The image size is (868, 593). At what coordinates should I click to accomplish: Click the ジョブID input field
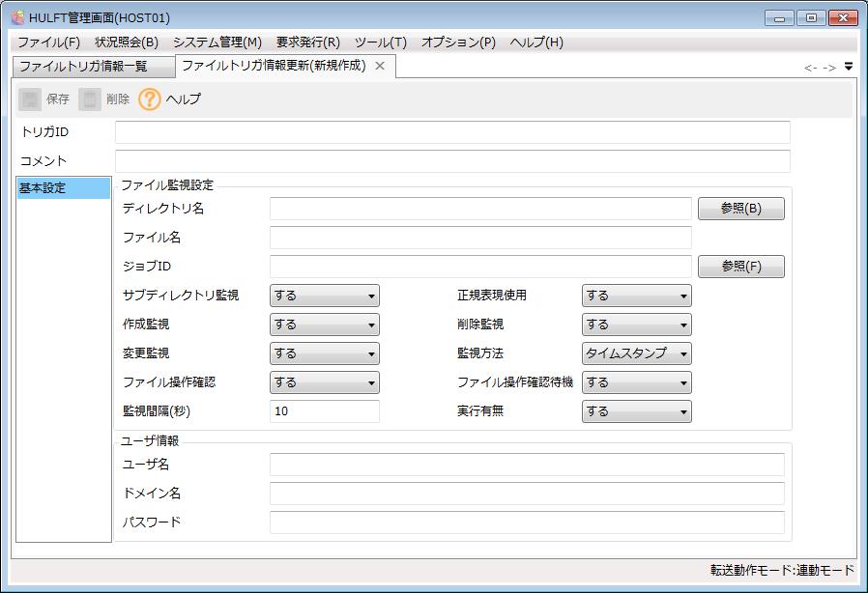480,267
